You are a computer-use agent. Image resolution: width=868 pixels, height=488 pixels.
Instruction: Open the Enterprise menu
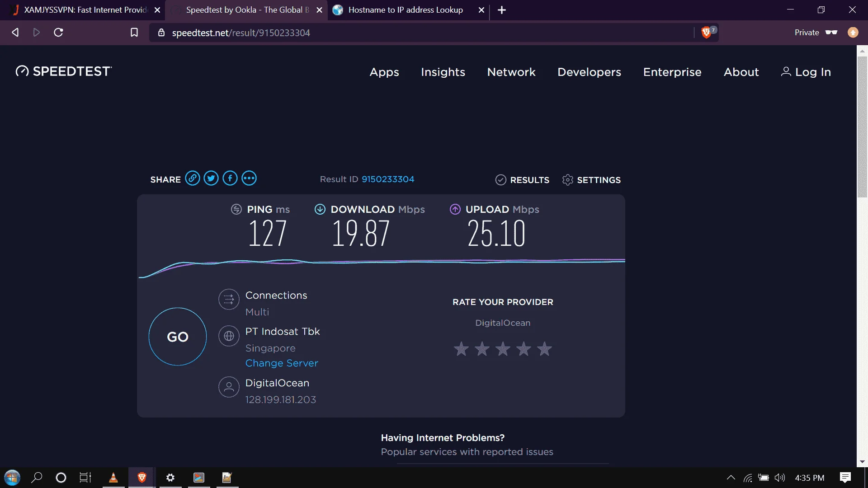pos(672,72)
